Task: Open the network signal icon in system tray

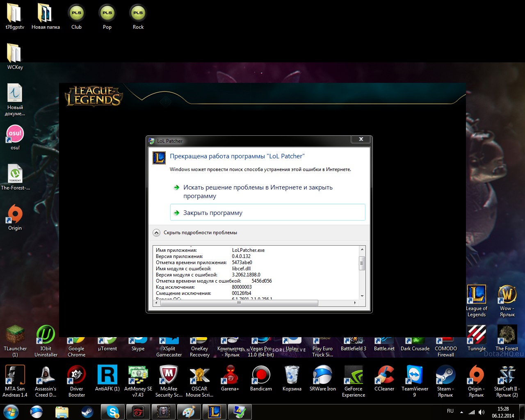Action: point(472,412)
